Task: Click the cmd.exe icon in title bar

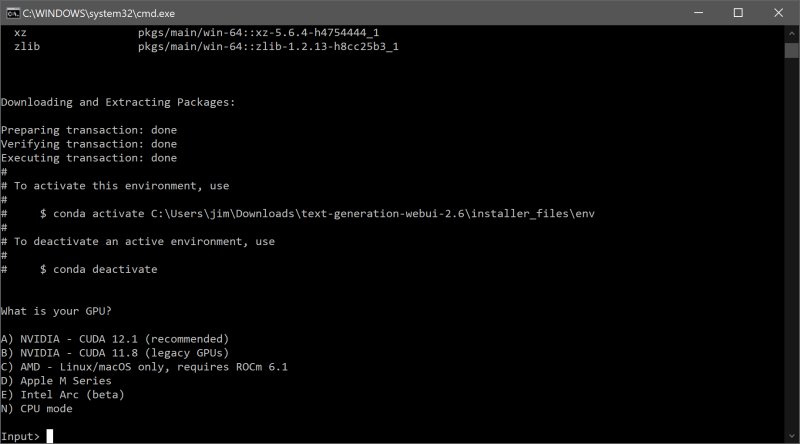Action: [x=12, y=12]
